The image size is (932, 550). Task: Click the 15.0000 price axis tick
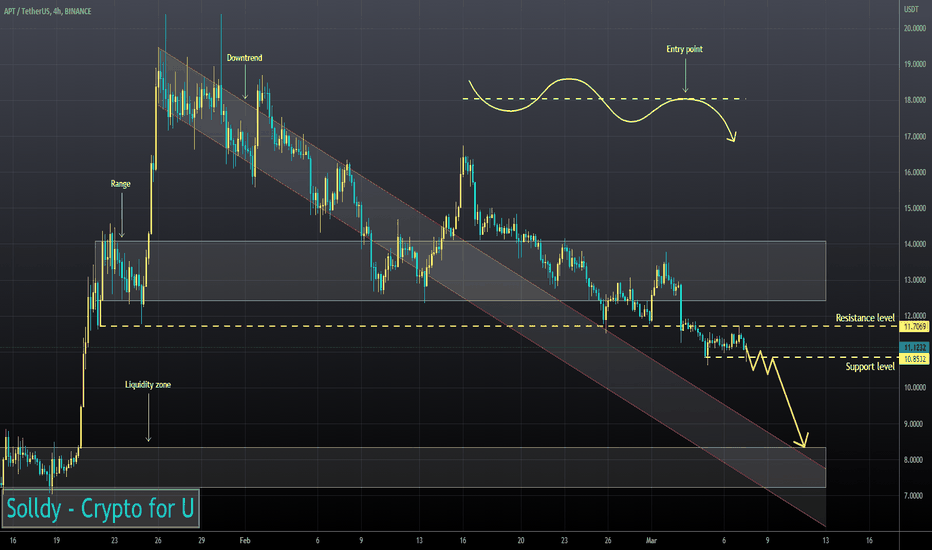(915, 208)
